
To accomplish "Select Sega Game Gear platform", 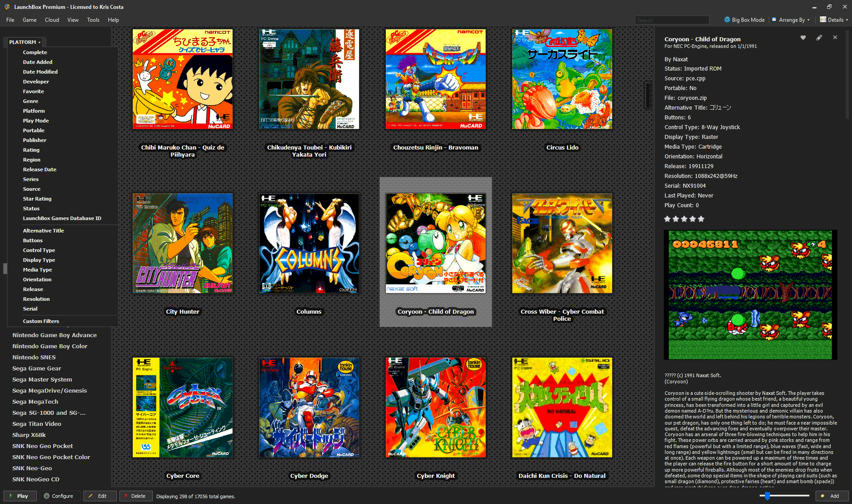I will click(37, 368).
